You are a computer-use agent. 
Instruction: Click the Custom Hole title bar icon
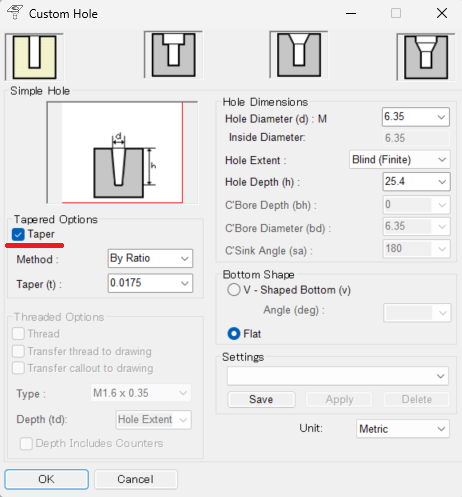[x=15, y=13]
